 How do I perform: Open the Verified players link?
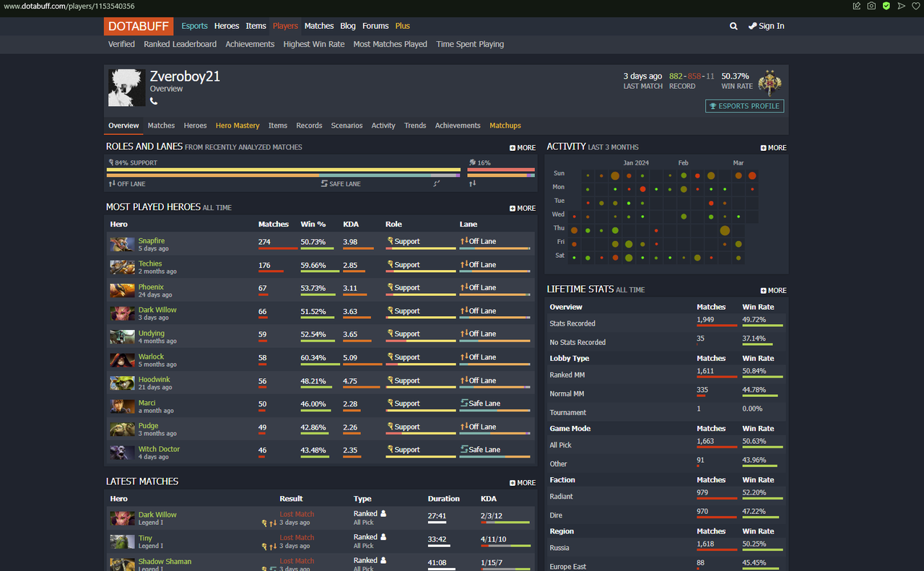121,44
